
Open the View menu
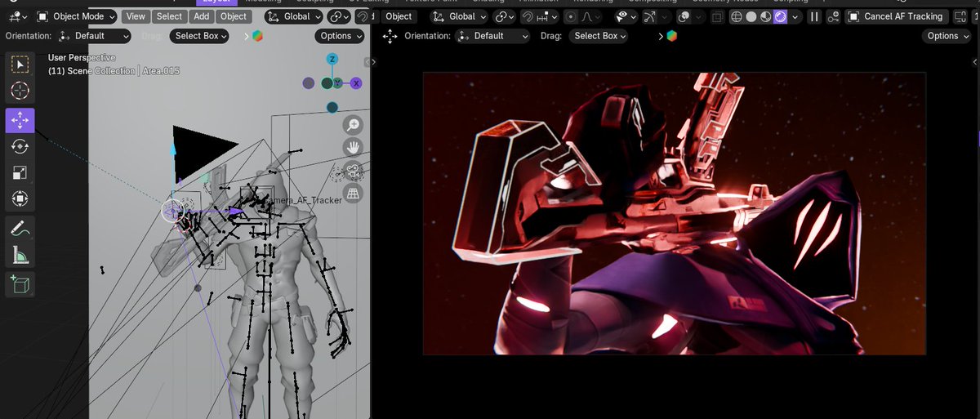(136, 16)
